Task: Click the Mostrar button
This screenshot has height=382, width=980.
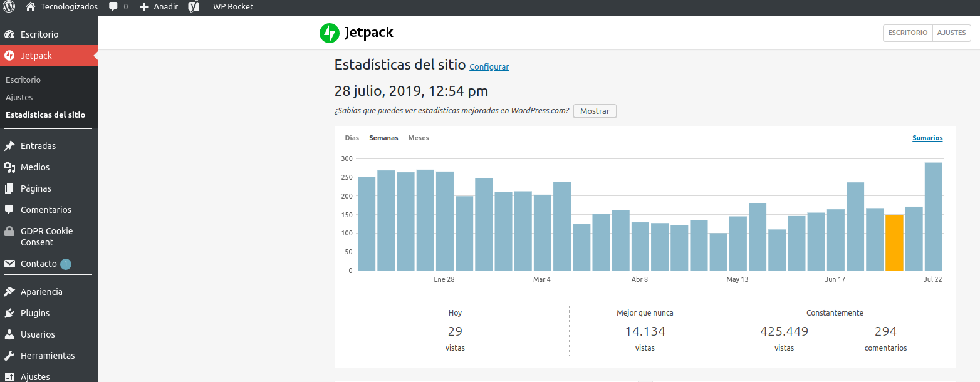Action: [x=595, y=111]
